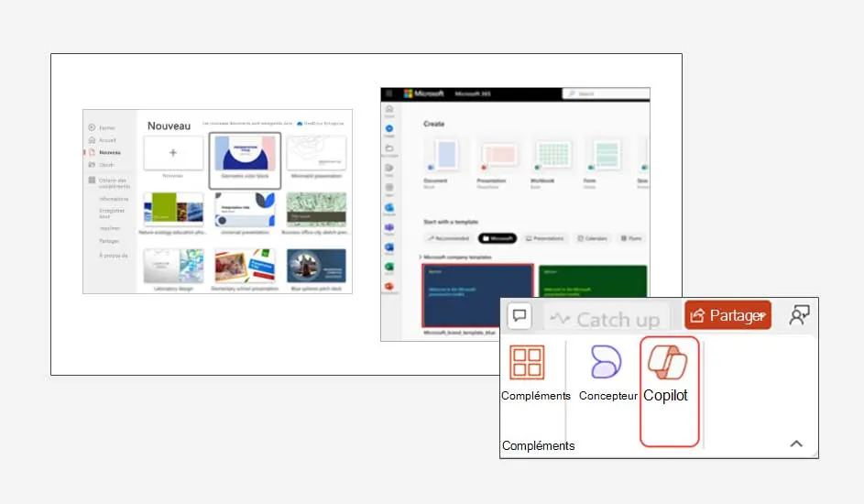
Task: Open the Microsoft 365 app launcher grid
Action: [389, 93]
